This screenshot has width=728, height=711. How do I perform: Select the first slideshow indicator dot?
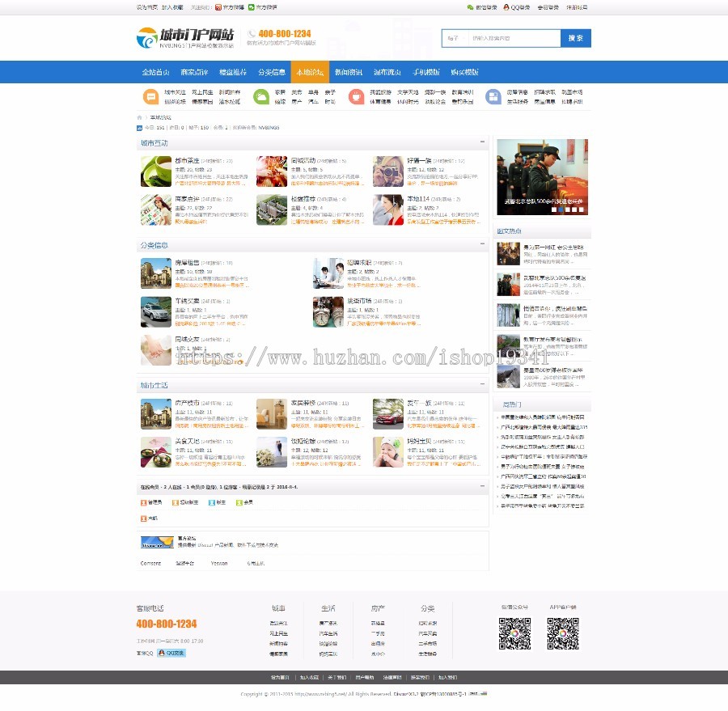(553, 210)
